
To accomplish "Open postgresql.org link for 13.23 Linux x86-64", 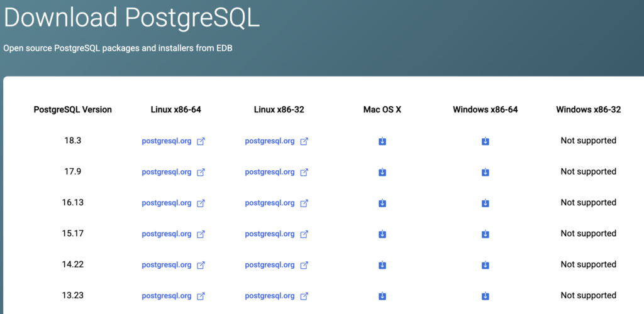I will coord(167,296).
